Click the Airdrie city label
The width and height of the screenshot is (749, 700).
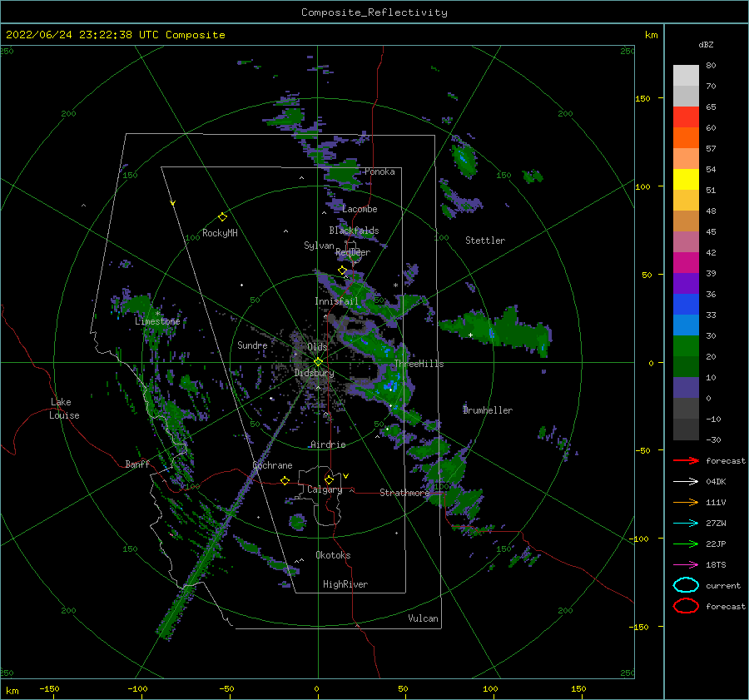(x=328, y=444)
